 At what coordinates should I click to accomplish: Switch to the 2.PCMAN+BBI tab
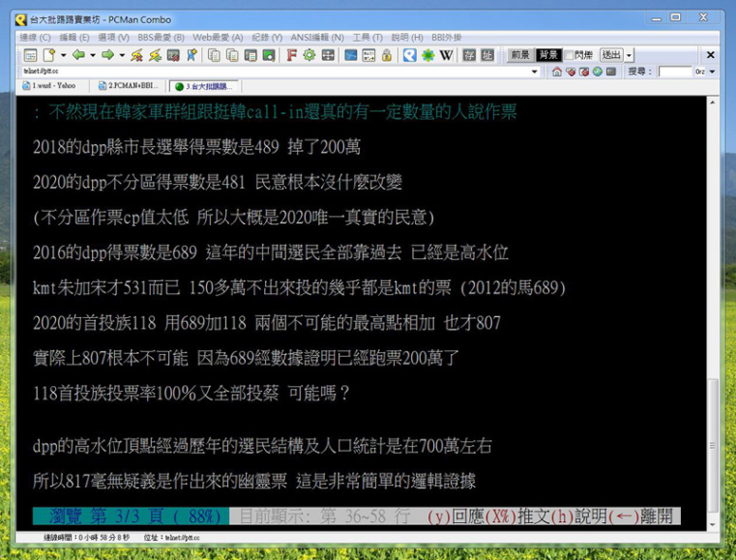(130, 85)
